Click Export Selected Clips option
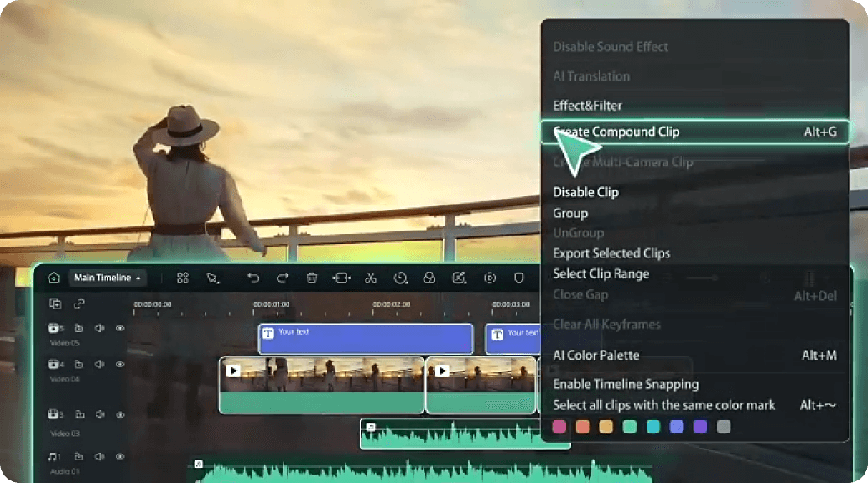Viewport: 868px width, 483px height. tap(611, 253)
